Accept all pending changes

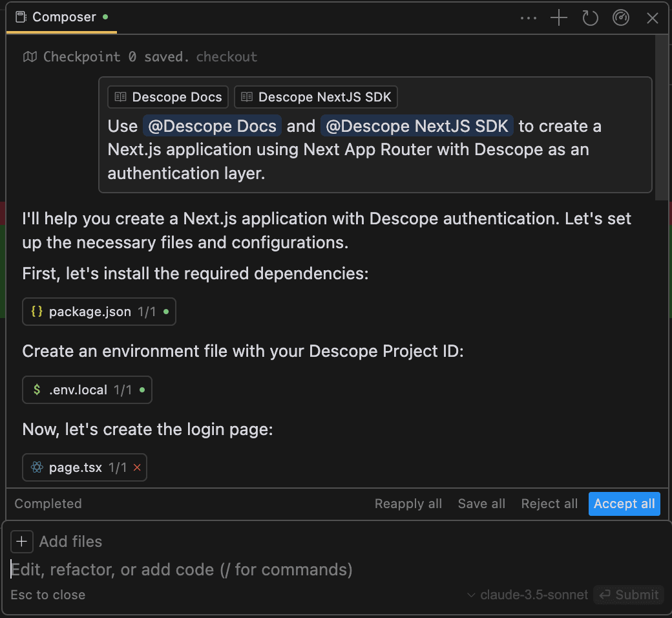coord(624,504)
